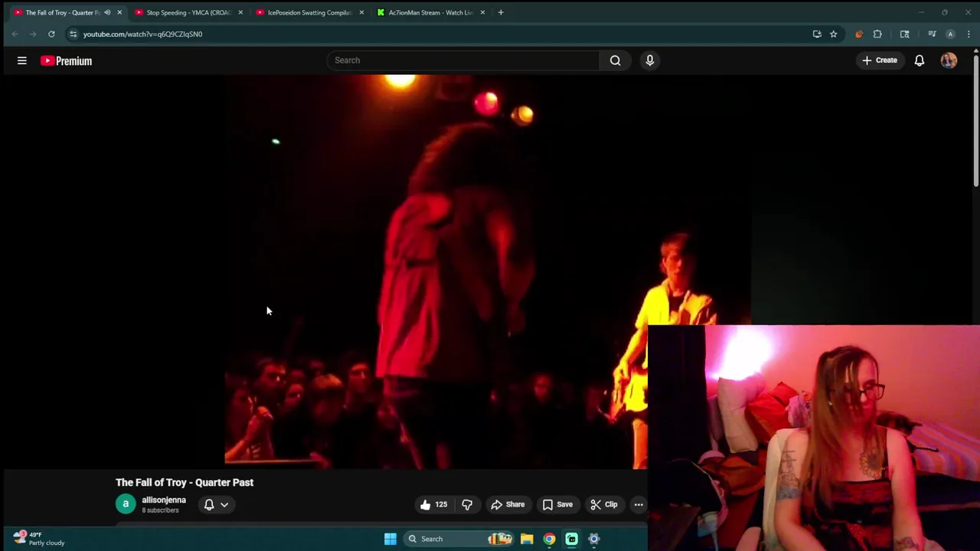Open Settings gear app in taskbar
980x551 pixels.
point(593,539)
